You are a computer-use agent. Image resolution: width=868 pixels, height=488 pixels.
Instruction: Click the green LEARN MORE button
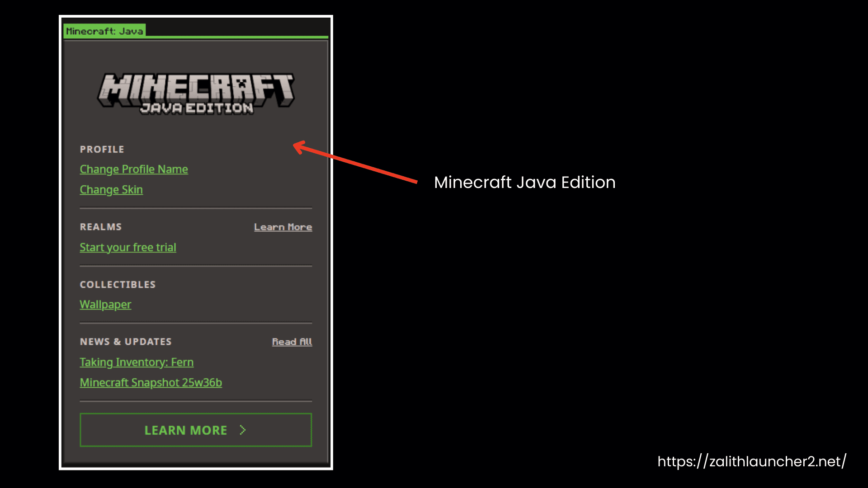[x=196, y=430]
